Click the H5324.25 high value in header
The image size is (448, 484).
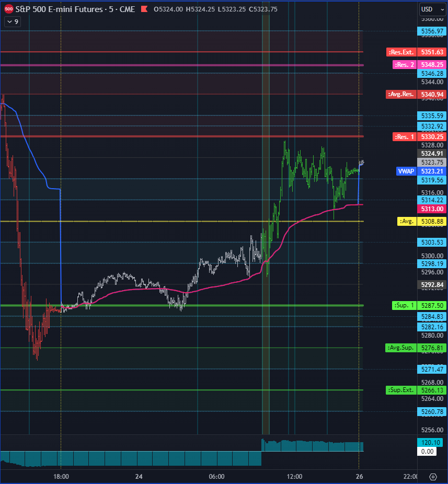200,9
